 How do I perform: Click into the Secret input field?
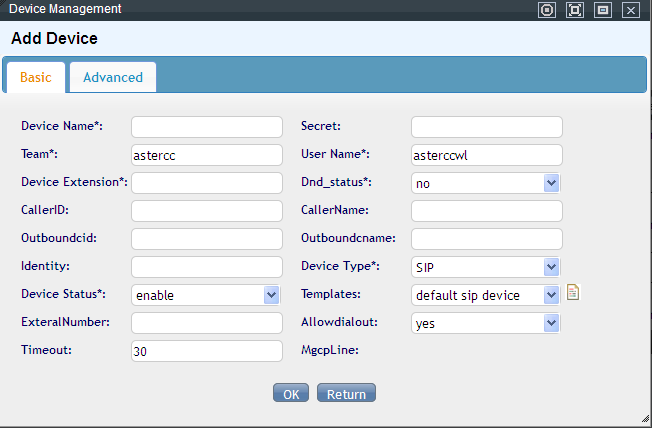tap(487, 127)
